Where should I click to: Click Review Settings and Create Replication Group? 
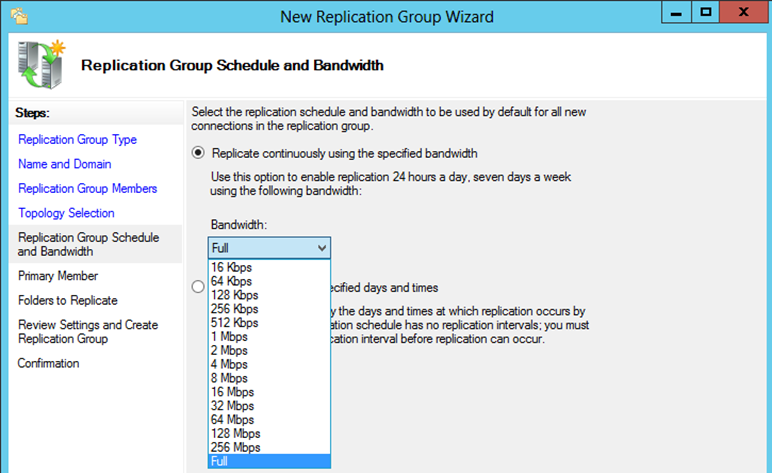click(87, 332)
